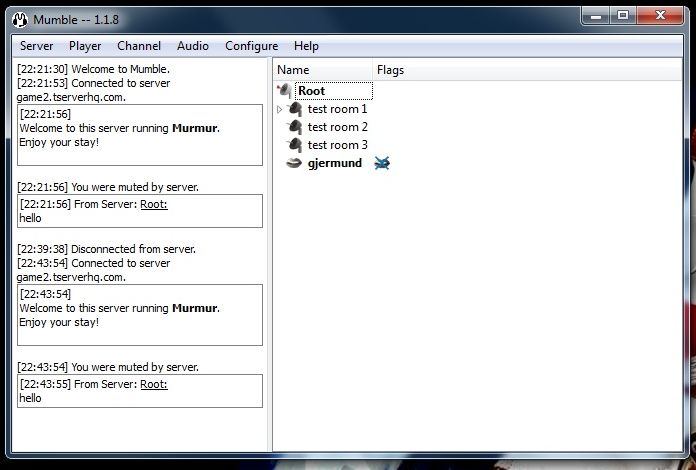
Task: Sort by the Name column header
Action: click(x=323, y=70)
